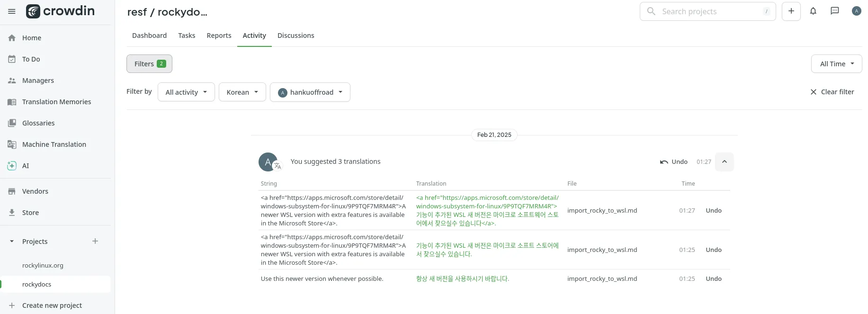Screen dimensions: 868x314
Task: Go to Translation Memories
Action: tap(56, 102)
